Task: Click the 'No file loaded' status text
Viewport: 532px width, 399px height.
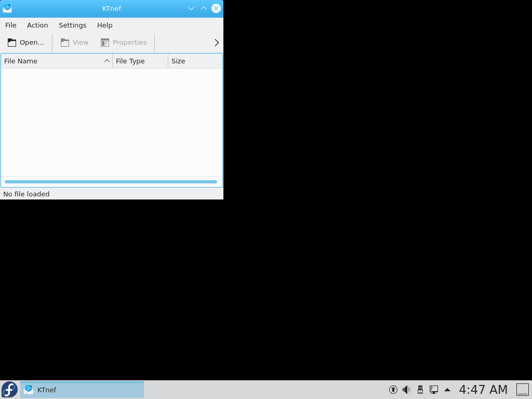Action: click(x=26, y=194)
